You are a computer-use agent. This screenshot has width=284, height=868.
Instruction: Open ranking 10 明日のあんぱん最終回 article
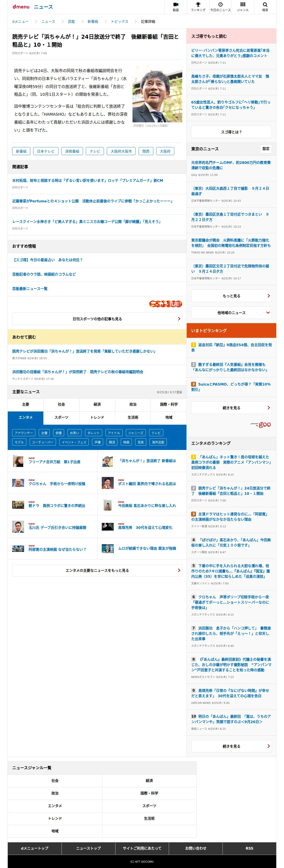point(231,719)
